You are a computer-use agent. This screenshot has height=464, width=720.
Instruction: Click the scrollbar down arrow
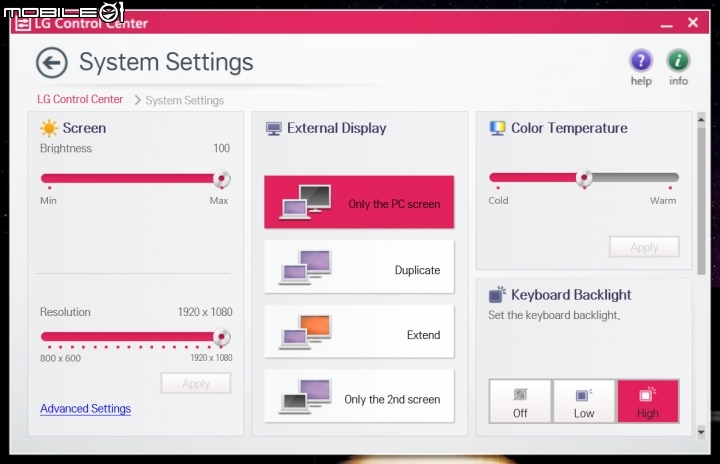coord(701,432)
